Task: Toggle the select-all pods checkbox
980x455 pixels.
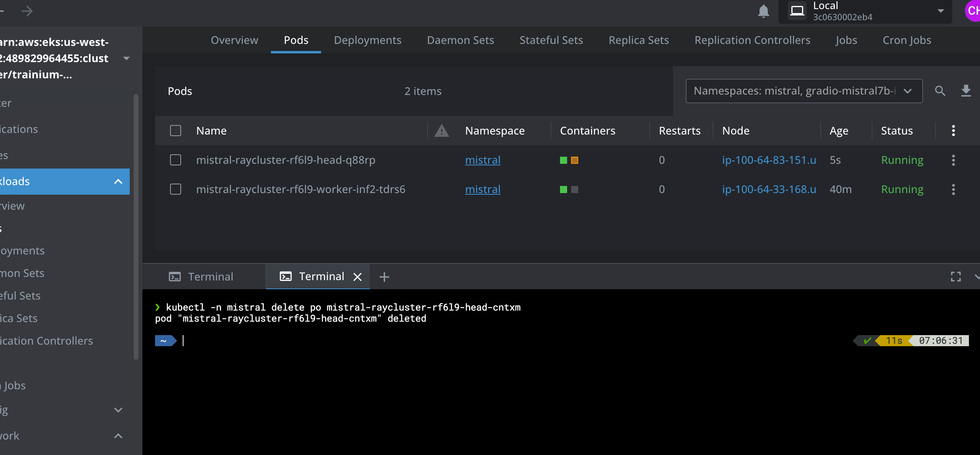Action: (176, 131)
